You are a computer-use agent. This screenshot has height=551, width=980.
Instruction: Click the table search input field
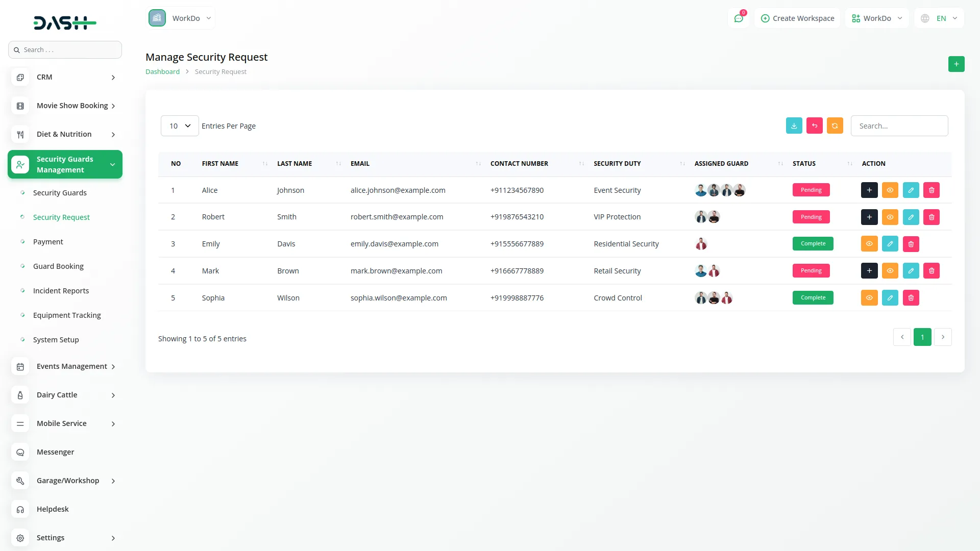point(899,126)
